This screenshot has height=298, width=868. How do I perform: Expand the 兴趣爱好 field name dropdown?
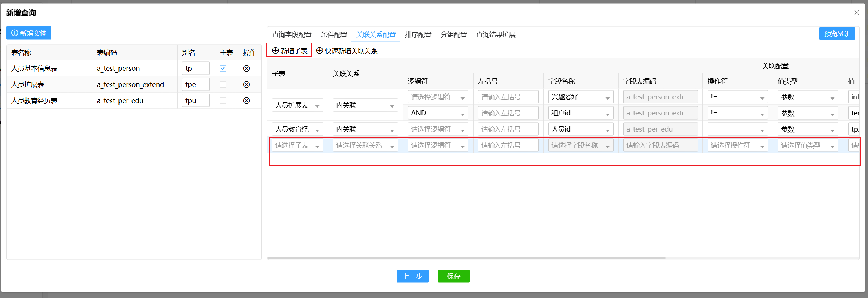(580, 97)
